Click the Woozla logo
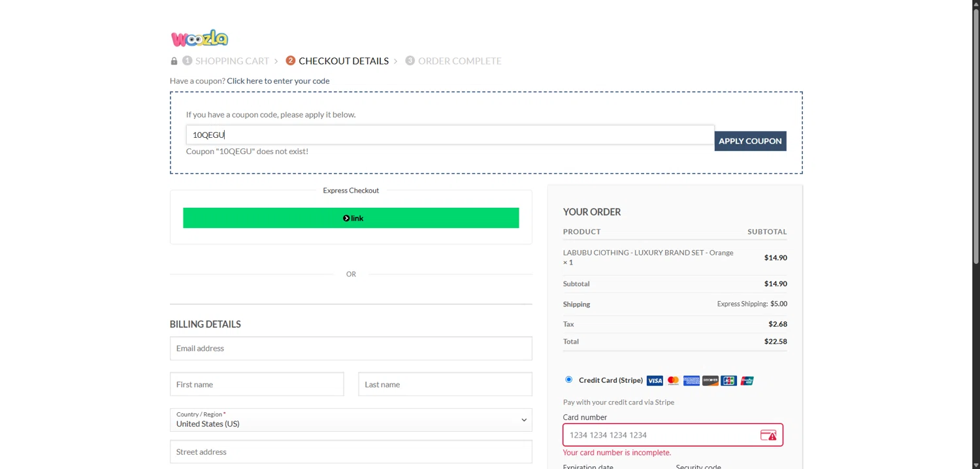This screenshot has height=469, width=980. (199, 39)
